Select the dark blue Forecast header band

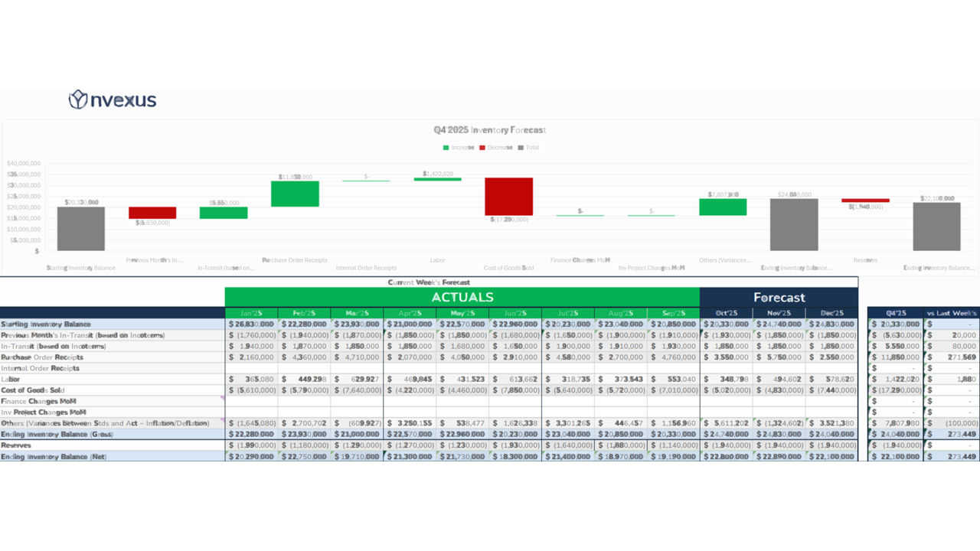pyautogui.click(x=779, y=297)
